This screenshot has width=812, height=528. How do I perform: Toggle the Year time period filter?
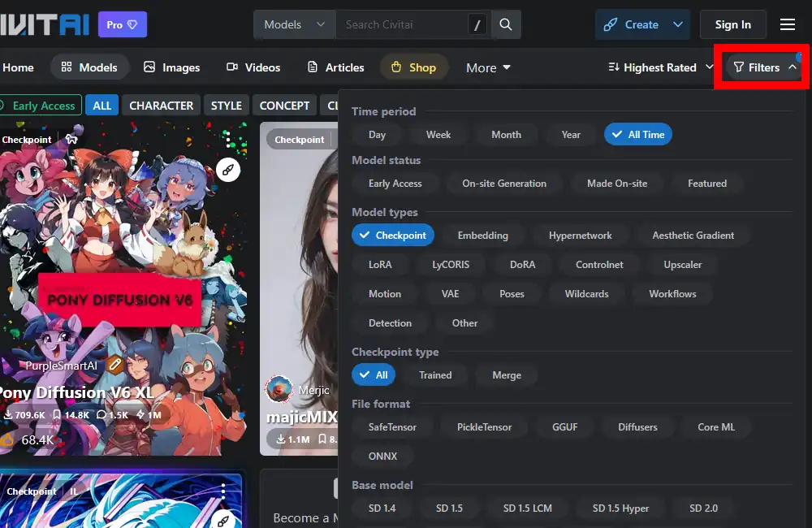571,135
